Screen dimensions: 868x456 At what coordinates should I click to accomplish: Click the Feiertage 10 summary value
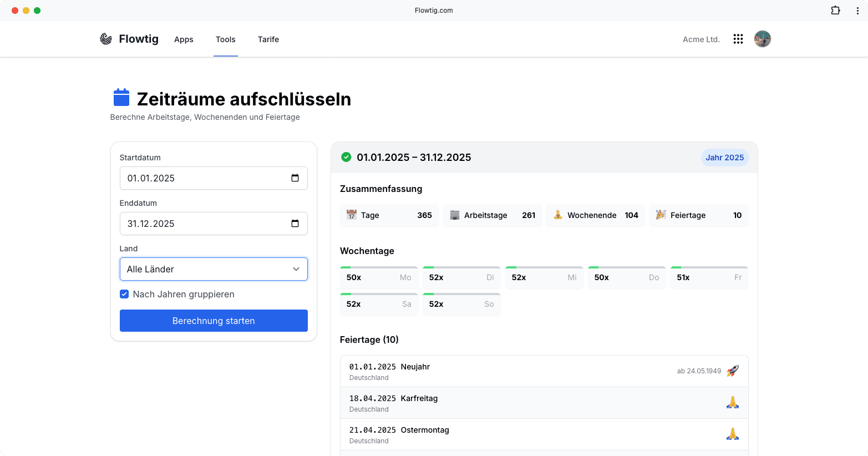737,215
